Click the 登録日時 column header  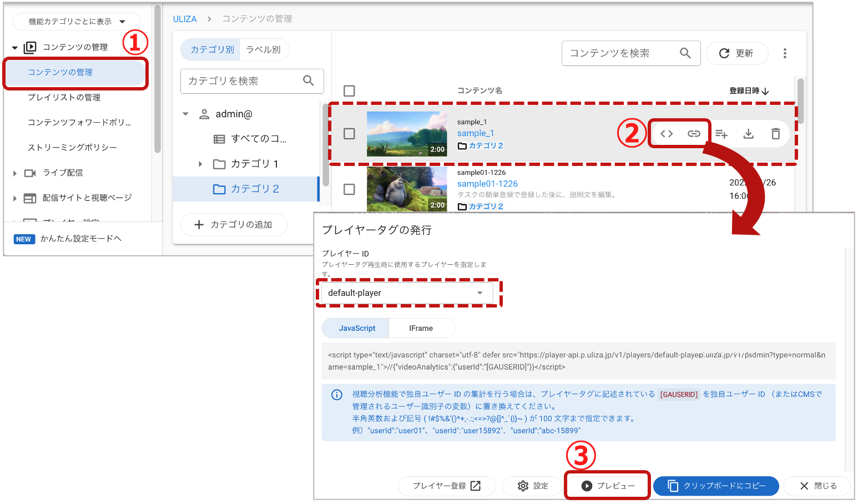(744, 90)
